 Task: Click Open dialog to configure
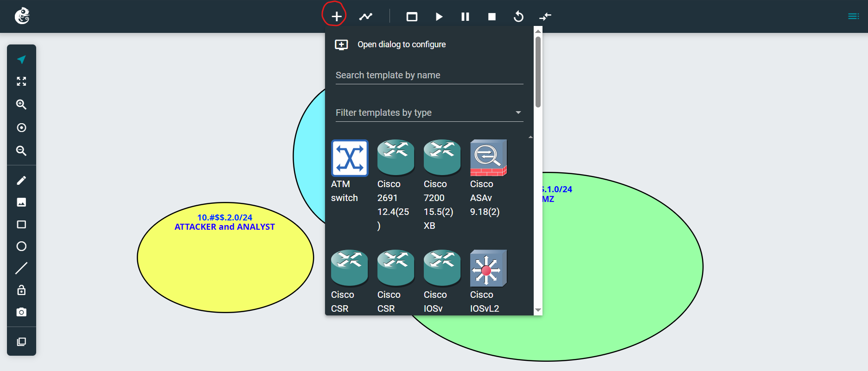(390, 44)
